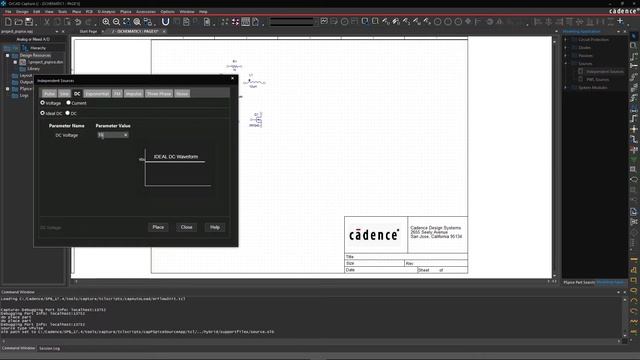This screenshot has height=360, width=640.
Task: Click the toolbar search combo box
Action: (292, 22)
